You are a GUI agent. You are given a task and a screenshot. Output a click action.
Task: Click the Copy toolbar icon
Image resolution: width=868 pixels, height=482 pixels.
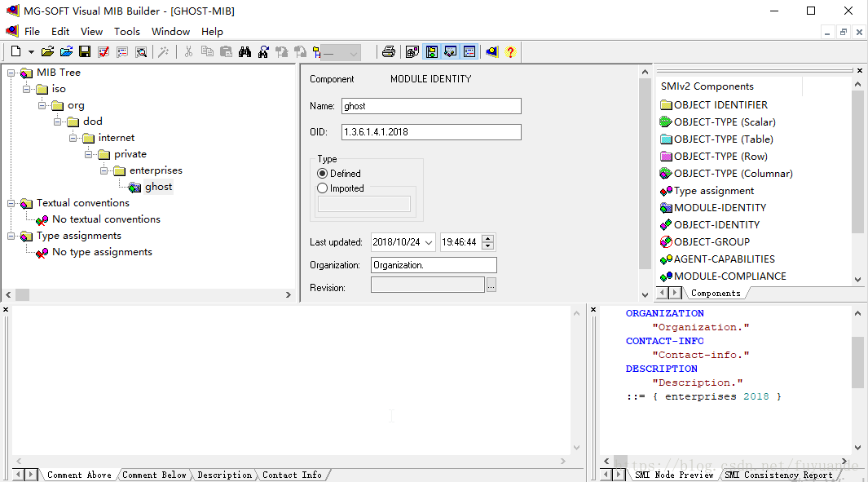[207, 51]
